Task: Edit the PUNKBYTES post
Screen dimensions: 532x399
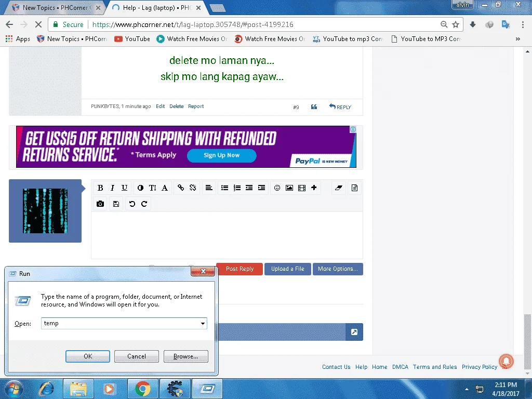Action: point(160,106)
